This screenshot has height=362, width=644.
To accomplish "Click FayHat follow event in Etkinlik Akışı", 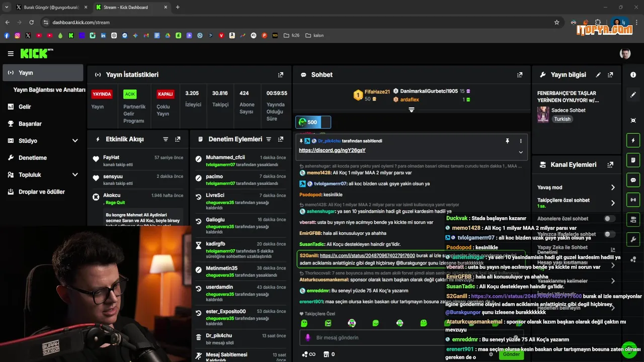I will 138,160.
